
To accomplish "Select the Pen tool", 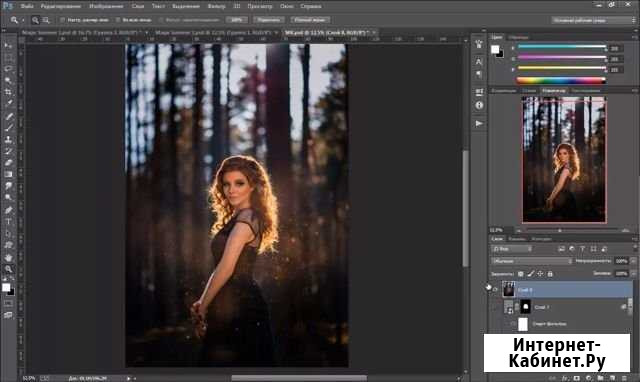I will click(x=8, y=210).
